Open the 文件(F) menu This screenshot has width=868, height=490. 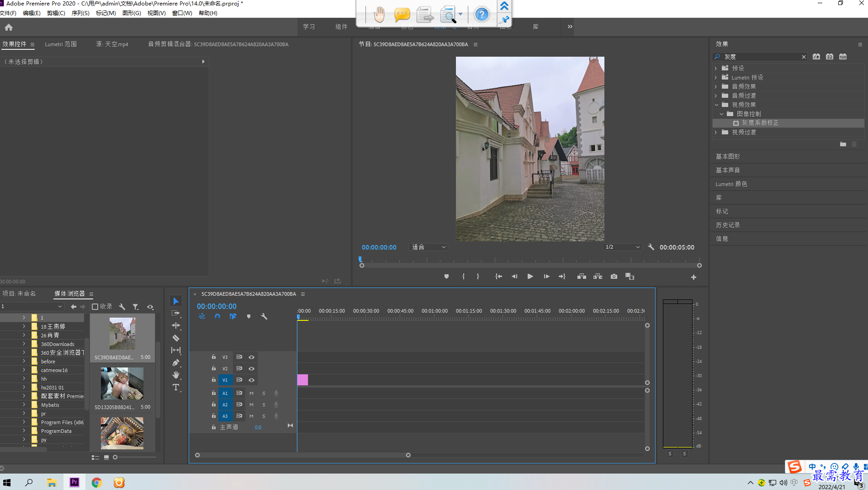[8, 13]
